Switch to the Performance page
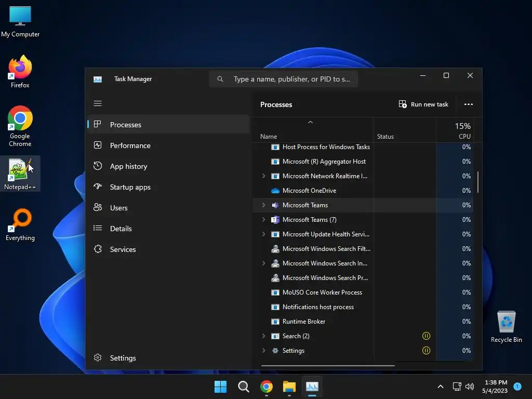 click(x=169, y=145)
